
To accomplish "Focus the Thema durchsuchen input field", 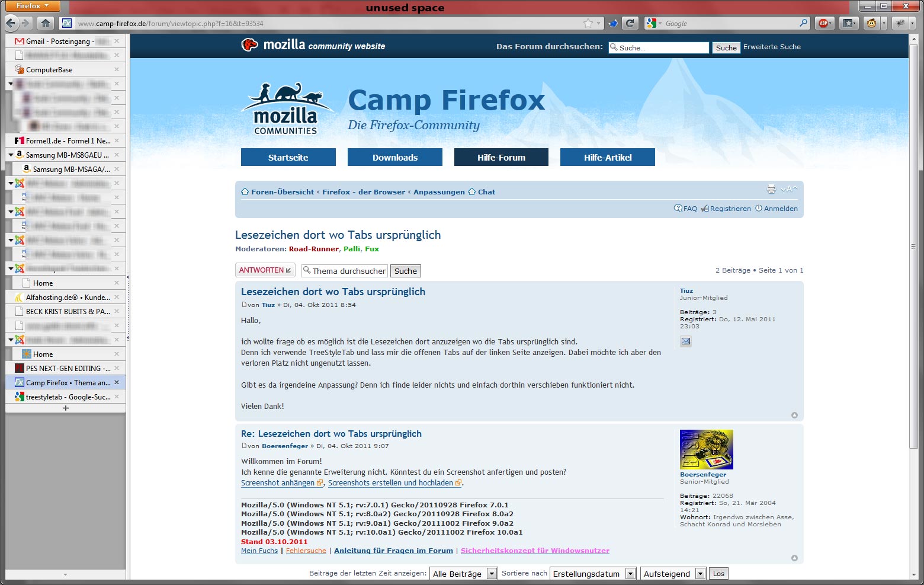I will click(345, 271).
